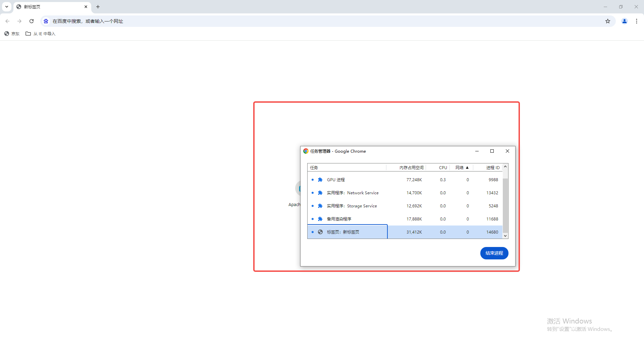Open the 从 IE 中导入 bookmark folder

click(x=41, y=34)
